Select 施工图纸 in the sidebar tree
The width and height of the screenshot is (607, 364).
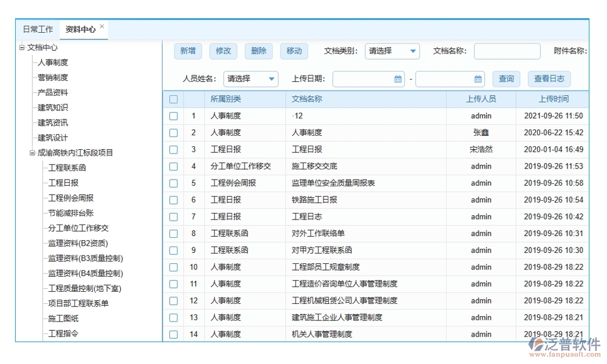(x=63, y=318)
